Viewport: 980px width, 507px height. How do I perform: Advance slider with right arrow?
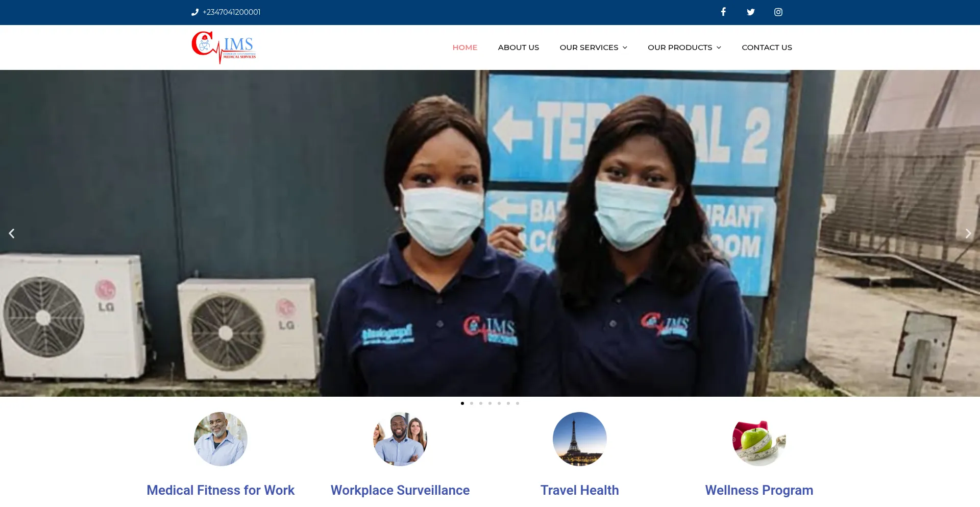pyautogui.click(x=968, y=233)
